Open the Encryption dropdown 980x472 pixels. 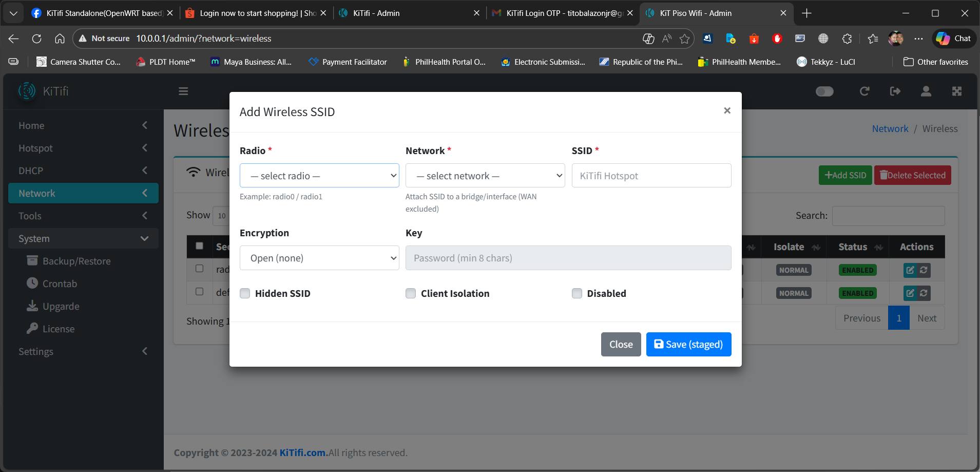click(x=319, y=258)
